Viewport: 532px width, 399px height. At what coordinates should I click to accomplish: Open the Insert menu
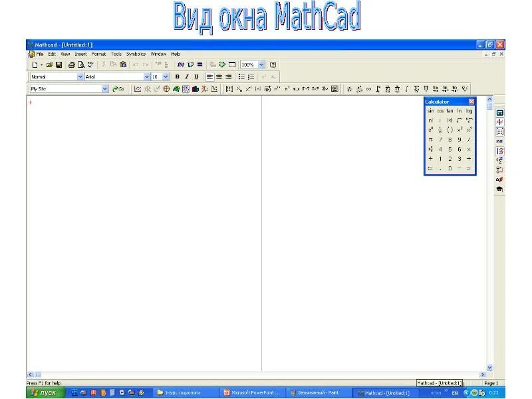click(x=80, y=54)
